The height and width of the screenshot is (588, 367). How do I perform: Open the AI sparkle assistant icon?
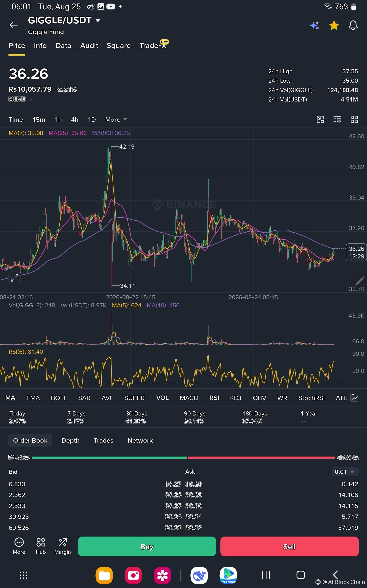(315, 25)
